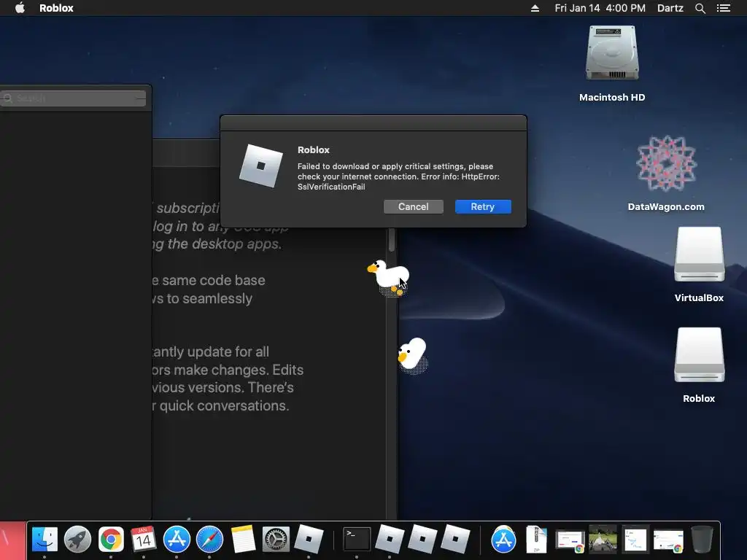This screenshot has height=560, width=747.
Task: Click Roblox Dock icon beside System Preferences
Action: tap(309, 540)
